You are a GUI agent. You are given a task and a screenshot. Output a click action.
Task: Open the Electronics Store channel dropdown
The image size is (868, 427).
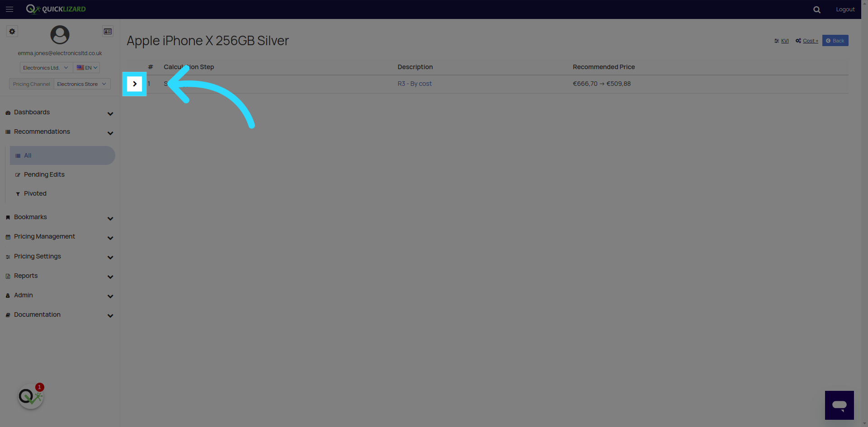(x=82, y=84)
